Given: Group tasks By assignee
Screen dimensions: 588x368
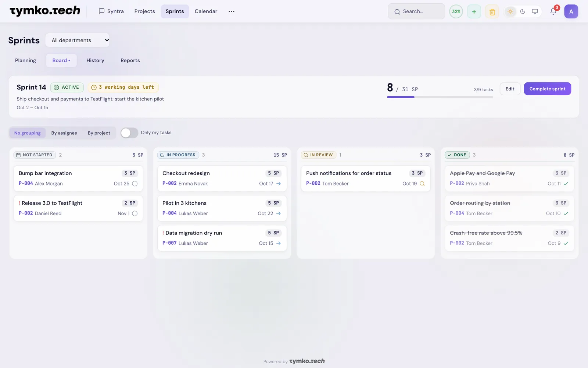Looking at the screenshot, I should pos(64,133).
